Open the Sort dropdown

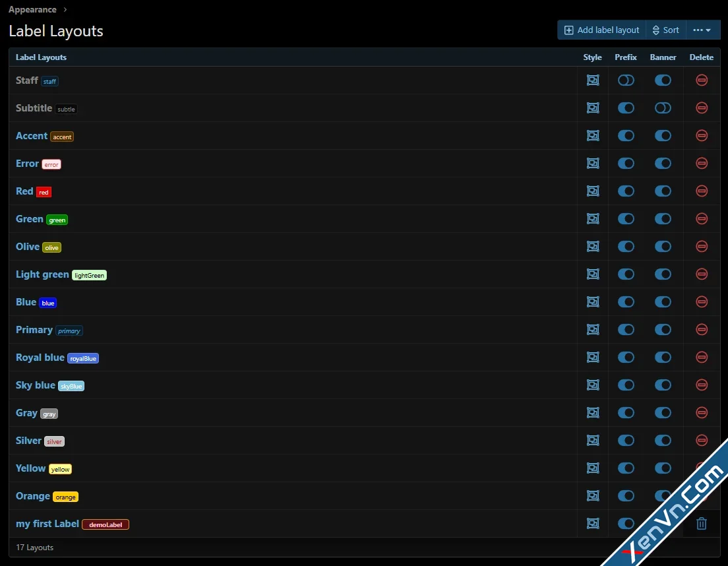click(x=665, y=29)
